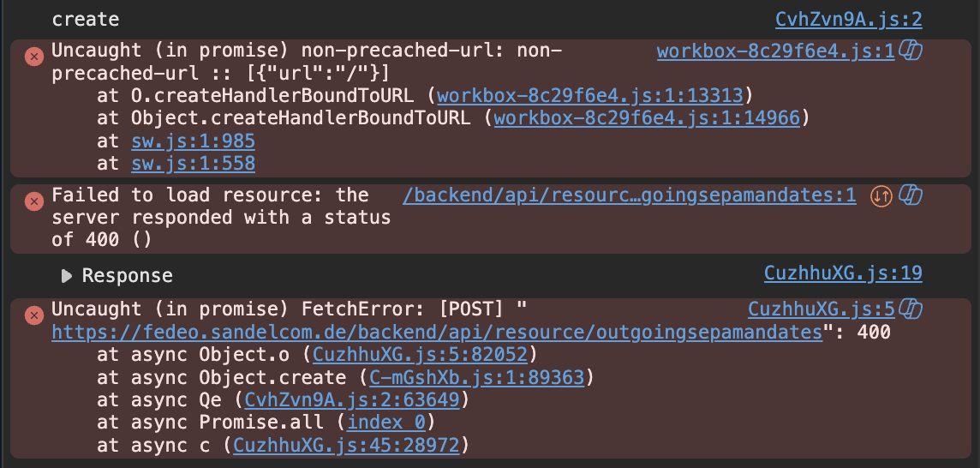
Task: Open the sw.js:1:985 stack frame link
Action: pos(193,141)
